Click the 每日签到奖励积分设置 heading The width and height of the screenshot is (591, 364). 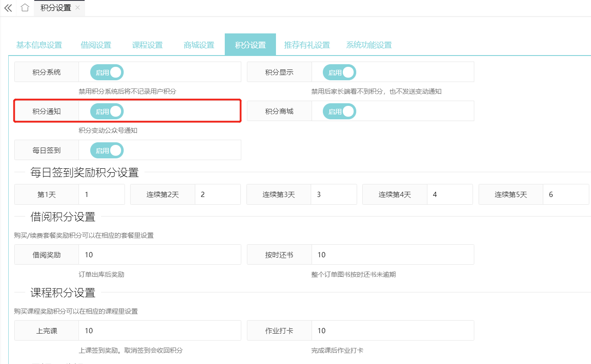click(85, 173)
